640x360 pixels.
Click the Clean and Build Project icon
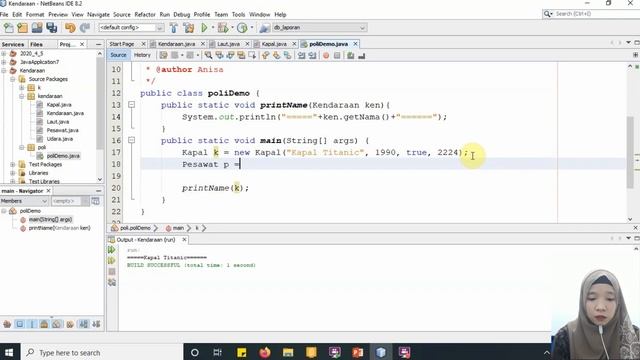[x=189, y=28]
